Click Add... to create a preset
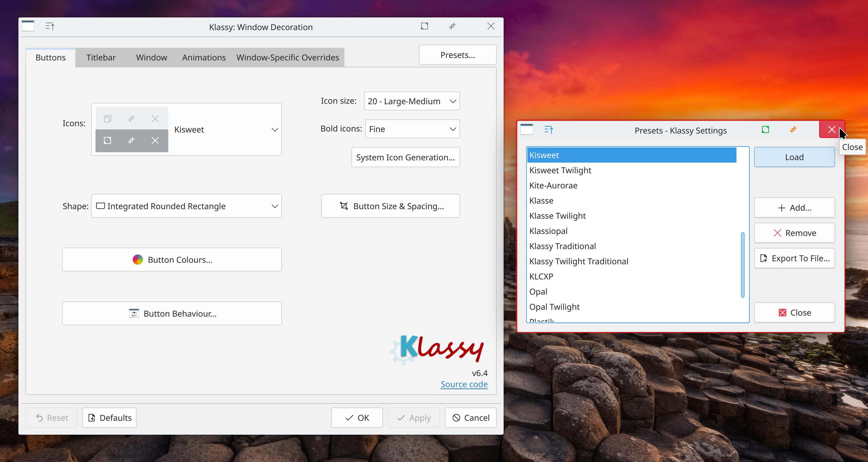 coord(794,208)
